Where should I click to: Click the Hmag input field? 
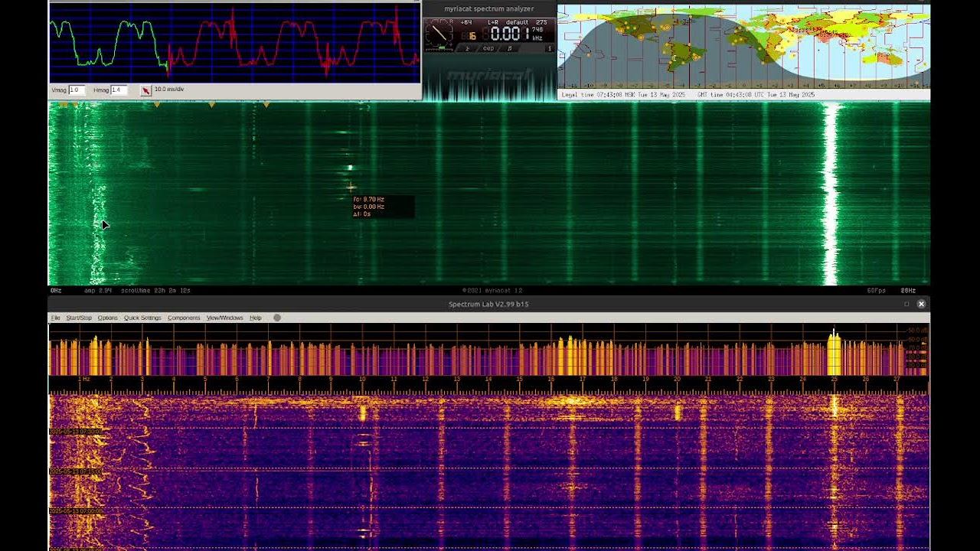119,90
